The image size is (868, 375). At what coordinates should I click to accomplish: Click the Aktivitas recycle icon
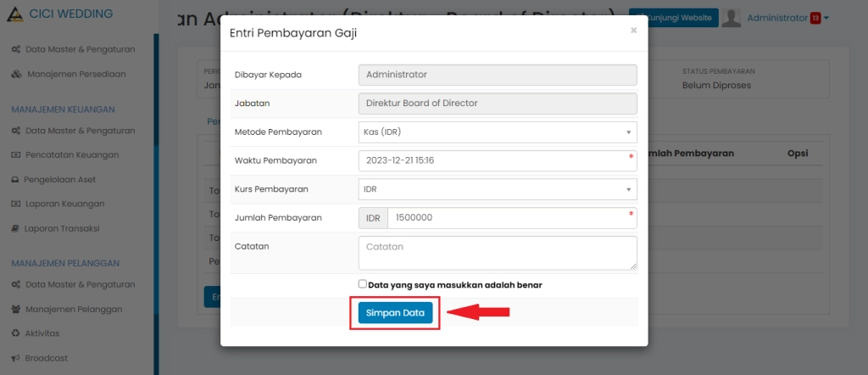[x=15, y=333]
